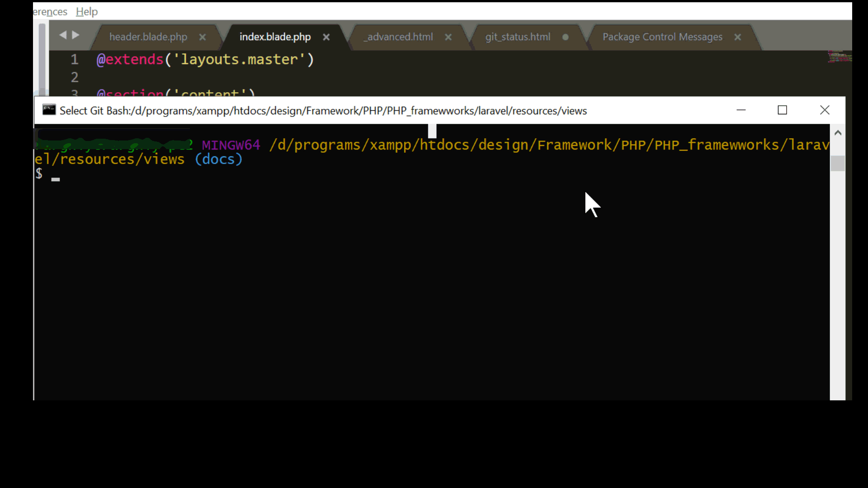This screenshot has width=868, height=488.
Task: Select the git_status.html tab
Action: point(518,37)
